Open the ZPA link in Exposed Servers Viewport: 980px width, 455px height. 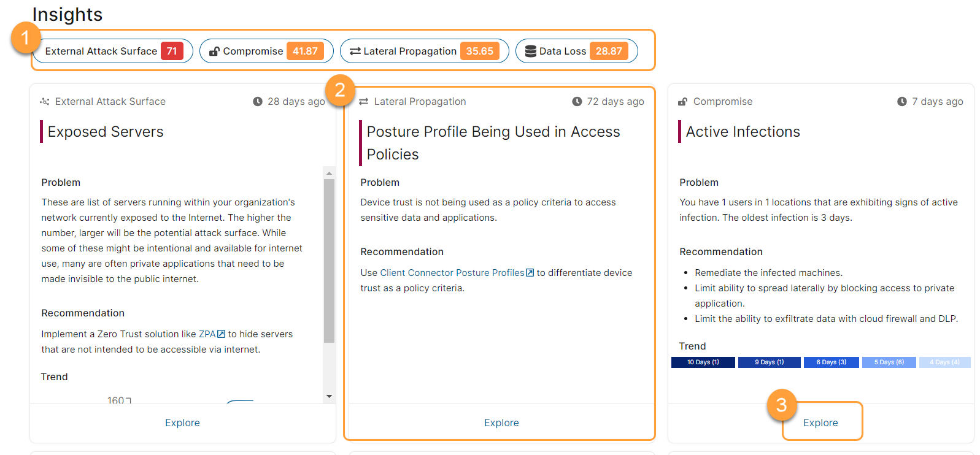coord(207,334)
